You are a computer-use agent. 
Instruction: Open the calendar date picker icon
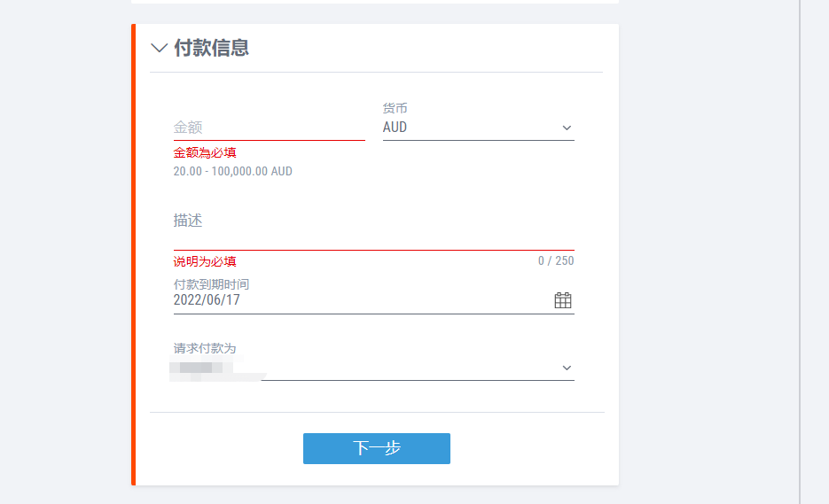point(563,300)
